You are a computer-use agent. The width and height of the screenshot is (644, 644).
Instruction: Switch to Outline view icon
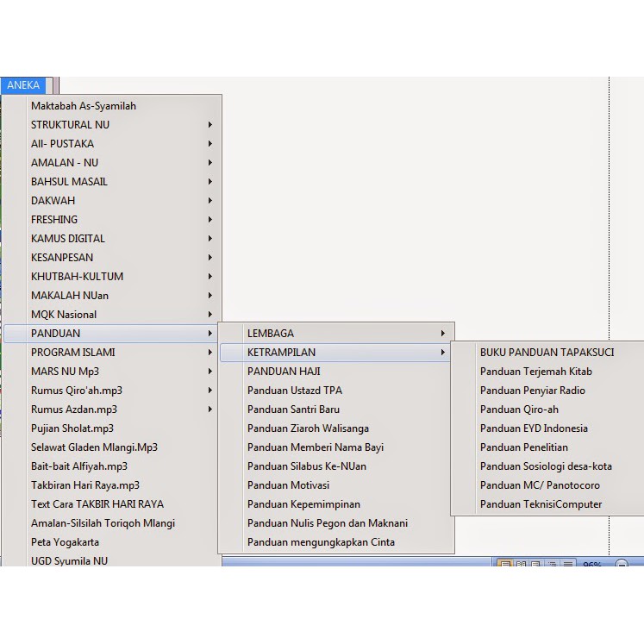(552, 565)
